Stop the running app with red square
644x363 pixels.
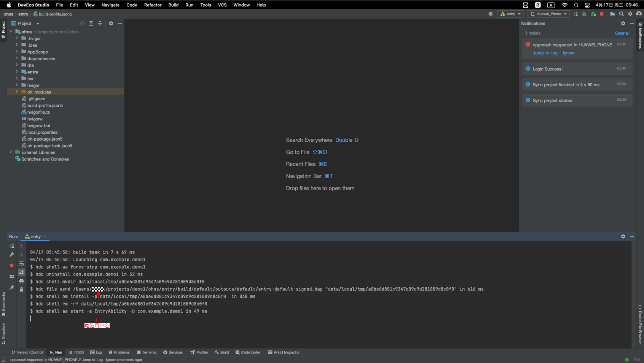pyautogui.click(x=602, y=14)
